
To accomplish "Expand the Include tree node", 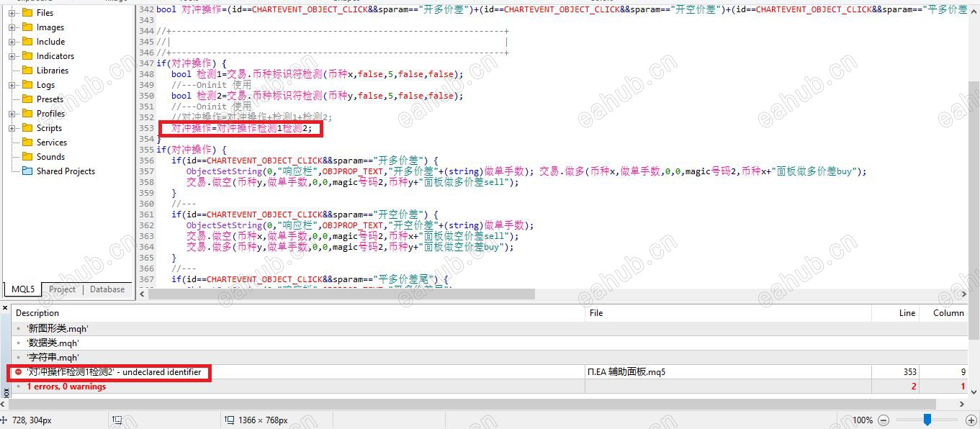I will click(x=12, y=42).
